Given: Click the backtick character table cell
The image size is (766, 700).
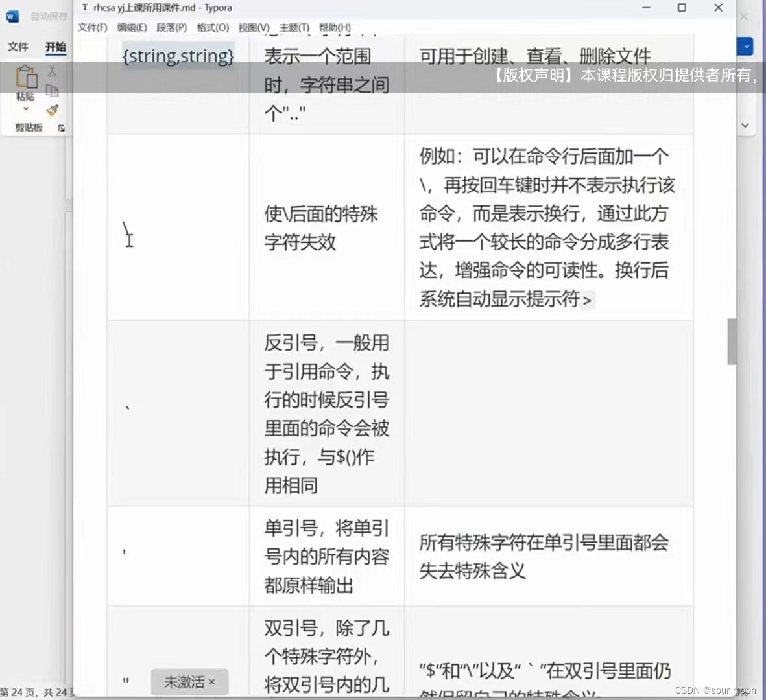Looking at the screenshot, I should 178,413.
